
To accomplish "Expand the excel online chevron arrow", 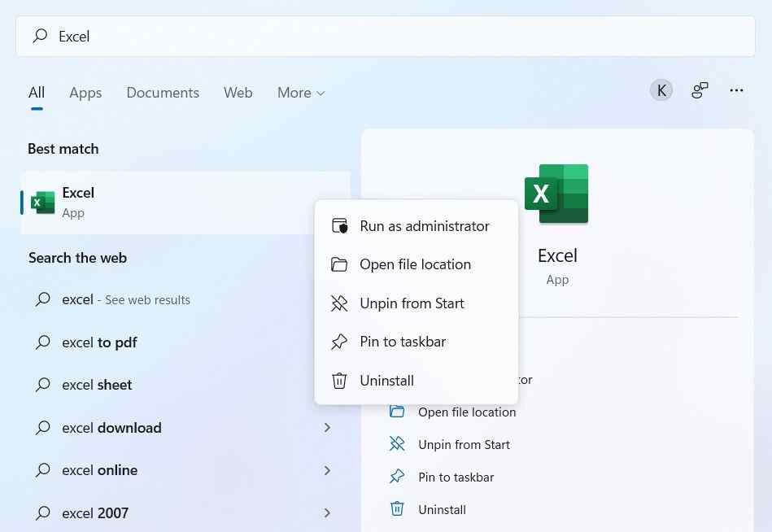I will 327,470.
